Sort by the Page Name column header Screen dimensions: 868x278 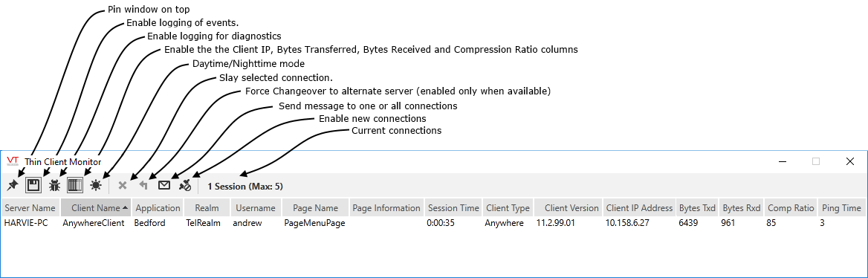[x=316, y=208]
